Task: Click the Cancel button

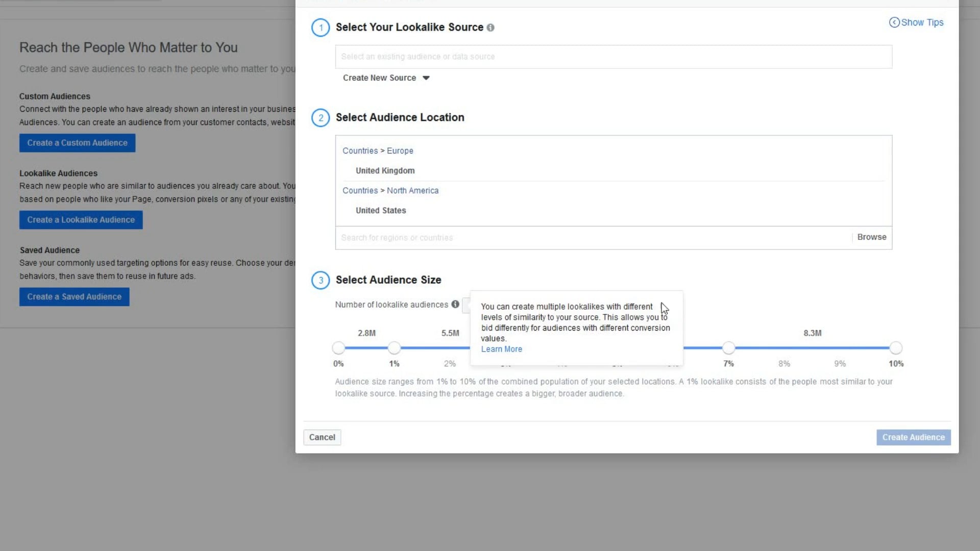Action: 322,437
